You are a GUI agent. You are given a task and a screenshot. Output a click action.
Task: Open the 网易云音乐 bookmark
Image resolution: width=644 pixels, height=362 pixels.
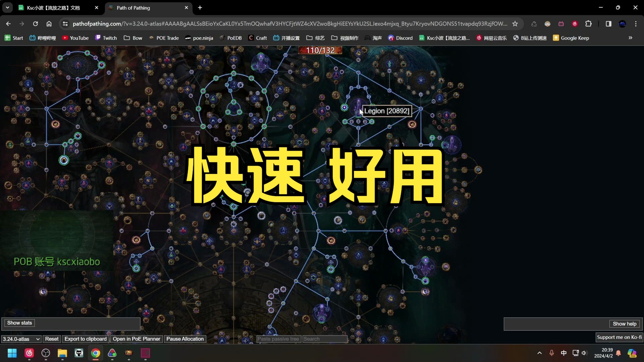[492, 38]
